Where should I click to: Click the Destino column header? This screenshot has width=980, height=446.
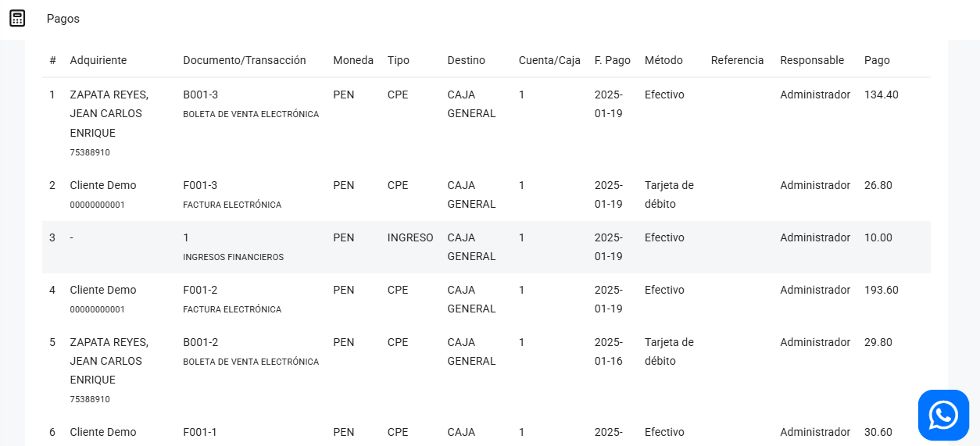[x=466, y=60]
